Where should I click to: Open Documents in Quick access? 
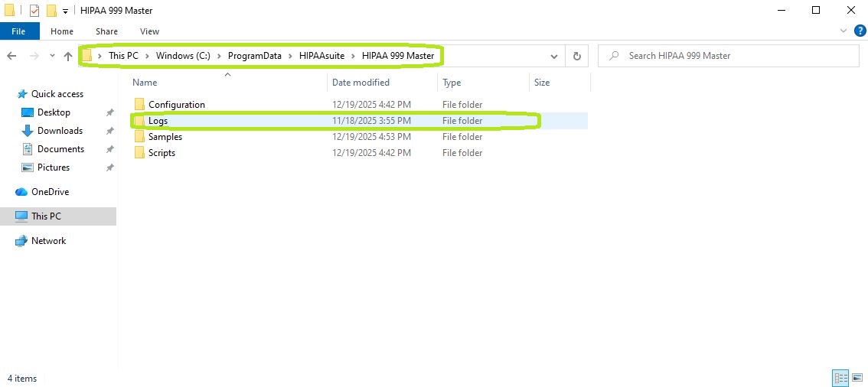pyautogui.click(x=61, y=148)
